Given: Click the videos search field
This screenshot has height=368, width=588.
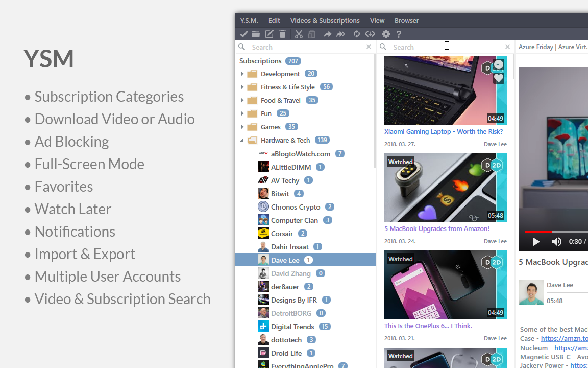Looking at the screenshot, I should point(448,47).
